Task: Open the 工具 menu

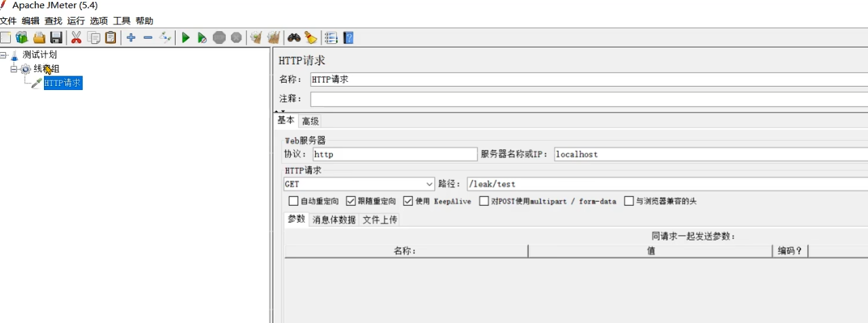Action: (x=121, y=21)
